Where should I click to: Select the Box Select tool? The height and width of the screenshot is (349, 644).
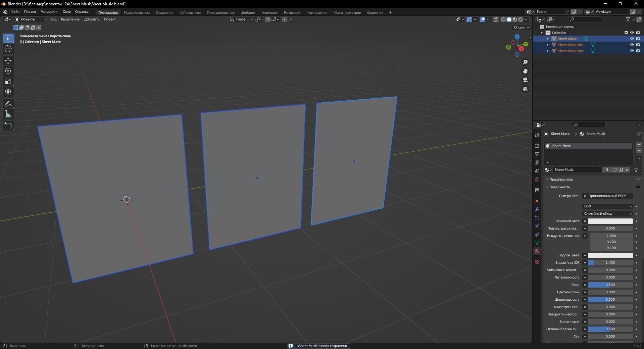click(8, 39)
